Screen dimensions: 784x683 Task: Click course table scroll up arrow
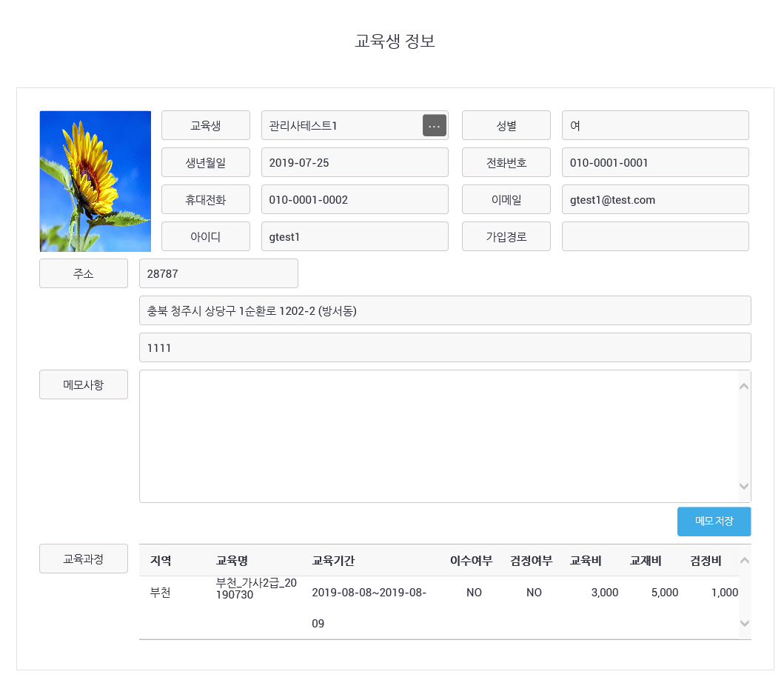click(x=745, y=561)
